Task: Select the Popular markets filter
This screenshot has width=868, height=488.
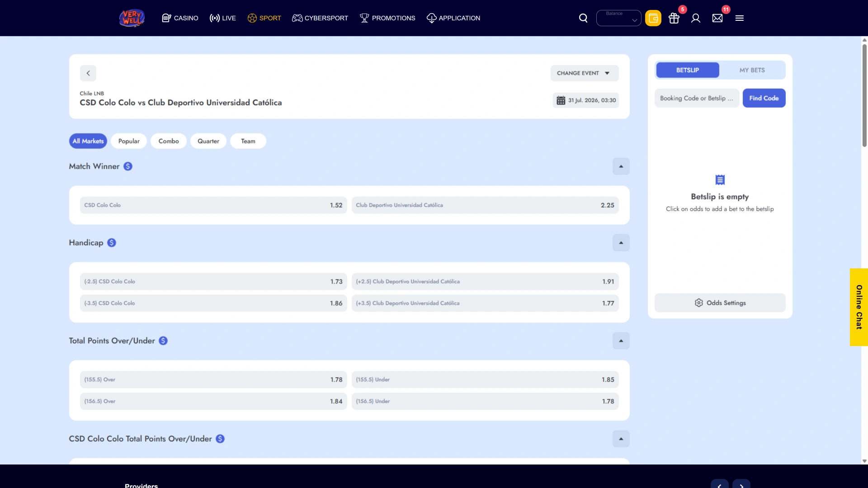Action: pyautogui.click(x=129, y=141)
